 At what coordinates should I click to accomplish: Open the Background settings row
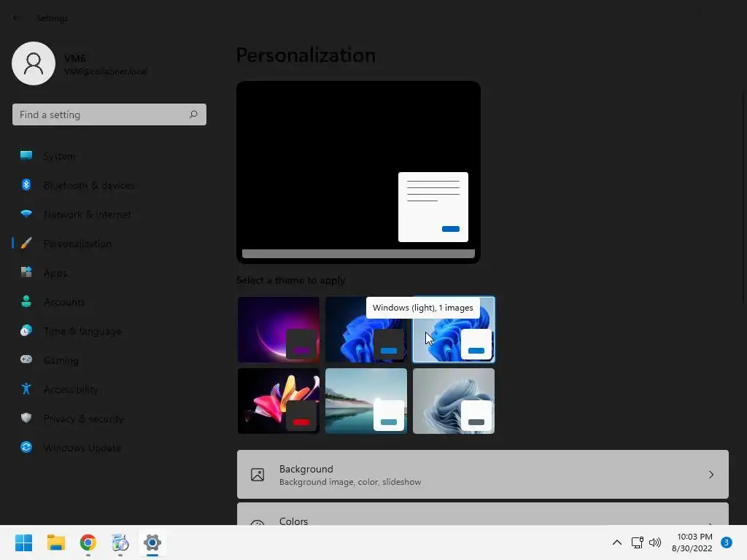[483, 474]
